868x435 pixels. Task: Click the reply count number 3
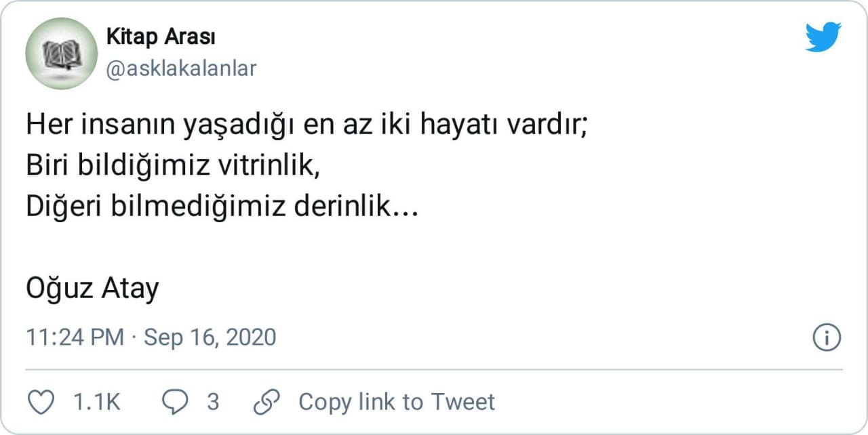coord(213,402)
